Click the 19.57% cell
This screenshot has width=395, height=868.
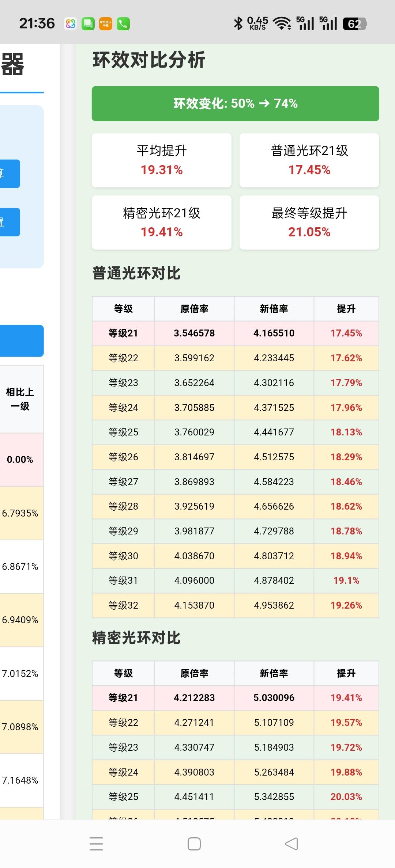[346, 723]
